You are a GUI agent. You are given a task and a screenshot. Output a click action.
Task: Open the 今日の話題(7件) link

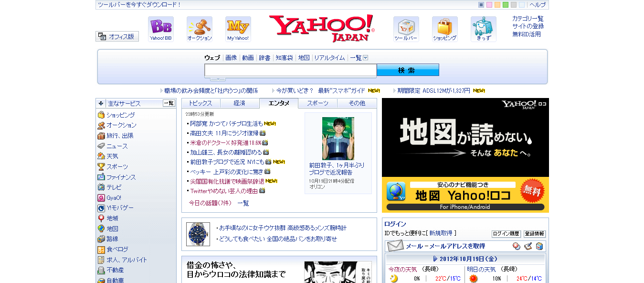(210, 203)
